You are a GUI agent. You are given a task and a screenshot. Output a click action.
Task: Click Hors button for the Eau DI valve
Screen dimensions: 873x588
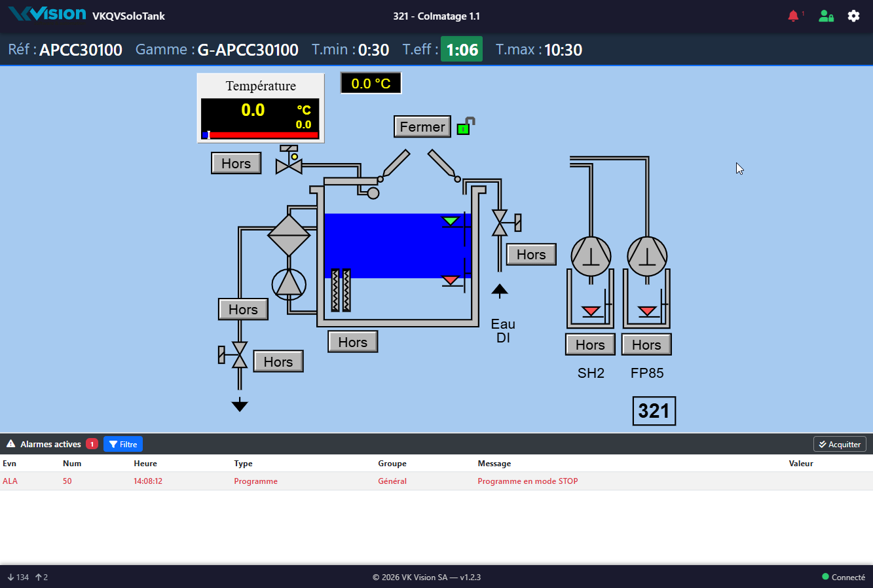(x=531, y=254)
